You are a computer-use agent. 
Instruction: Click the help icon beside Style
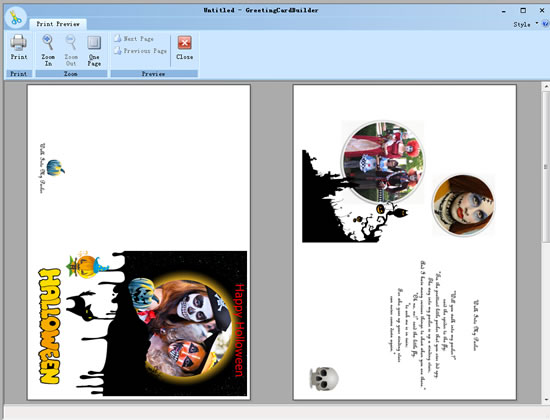click(x=545, y=24)
